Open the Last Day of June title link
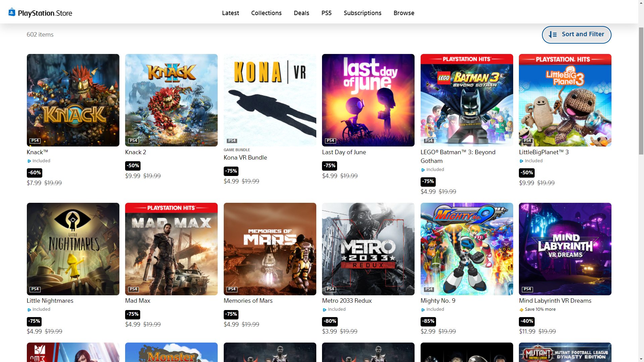Image resolution: width=644 pixels, height=362 pixels. tap(344, 152)
